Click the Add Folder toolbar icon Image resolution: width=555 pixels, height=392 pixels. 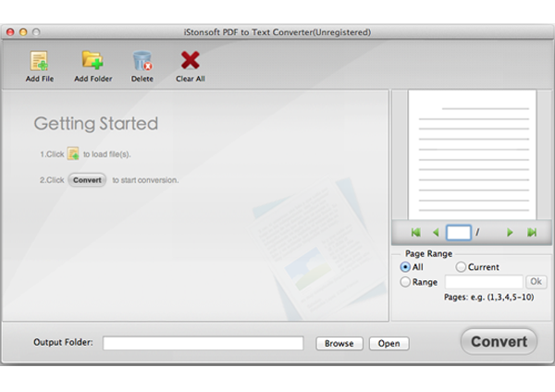[x=92, y=61]
